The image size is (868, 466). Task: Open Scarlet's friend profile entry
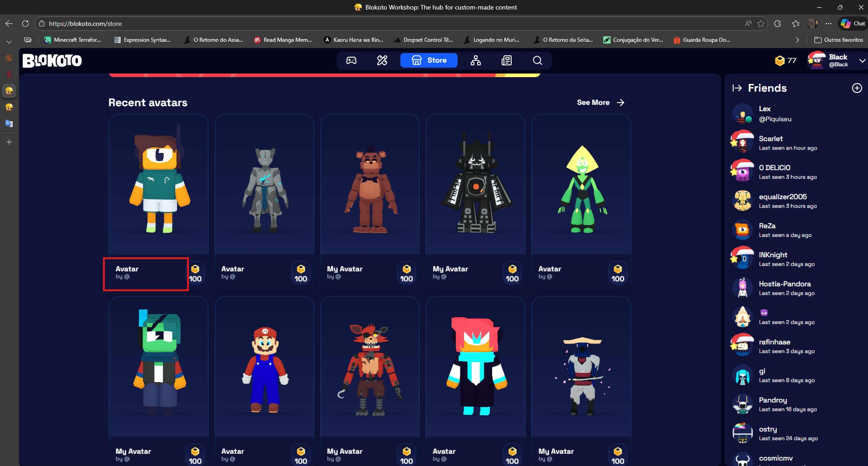(788, 142)
